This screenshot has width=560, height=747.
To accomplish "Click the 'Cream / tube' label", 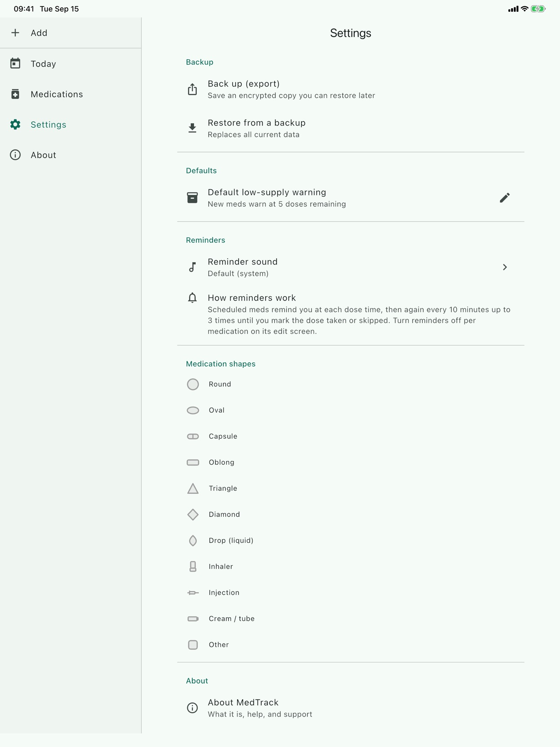I will (231, 619).
